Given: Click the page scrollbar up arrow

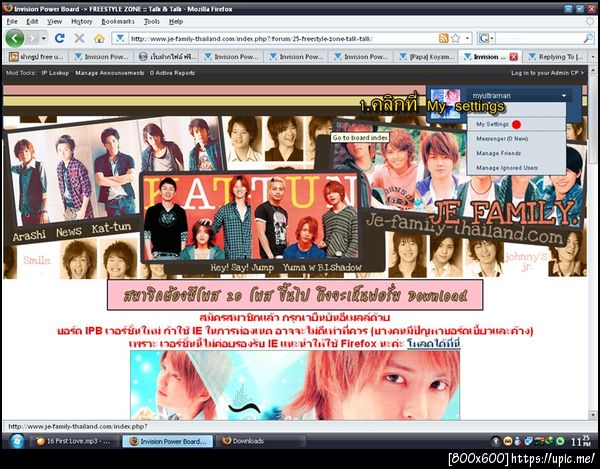Looking at the screenshot, I should [x=593, y=71].
